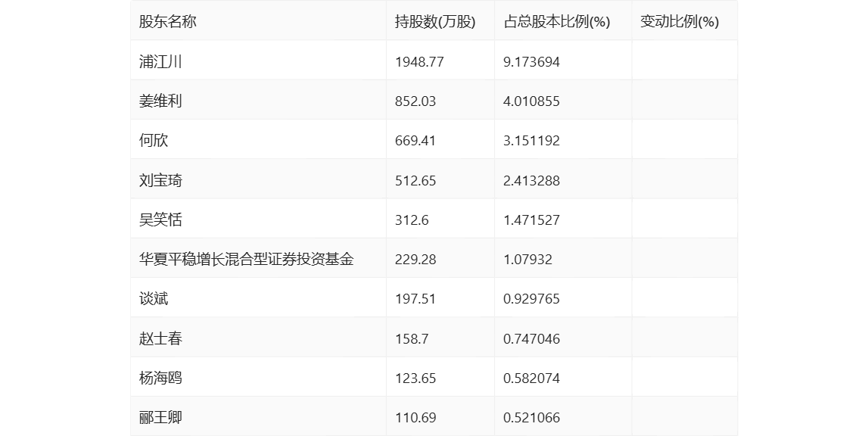Select shareholder name 刘宝琦

tap(160, 180)
